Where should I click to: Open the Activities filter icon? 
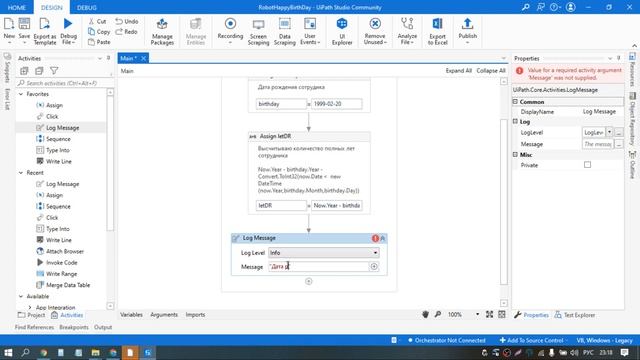point(54,71)
